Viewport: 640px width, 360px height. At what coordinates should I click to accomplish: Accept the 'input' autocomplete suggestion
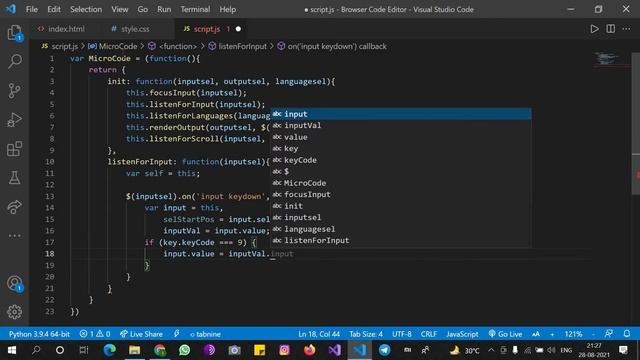click(x=401, y=114)
